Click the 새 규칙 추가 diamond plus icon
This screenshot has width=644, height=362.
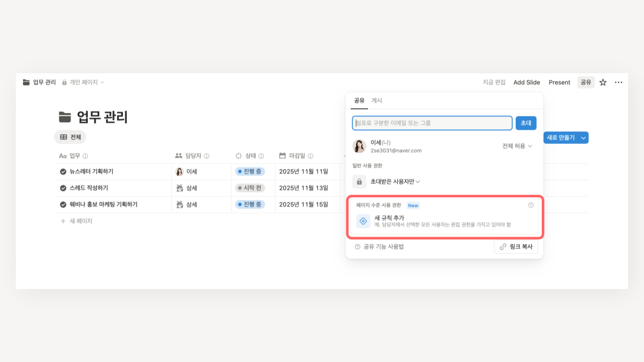click(363, 221)
